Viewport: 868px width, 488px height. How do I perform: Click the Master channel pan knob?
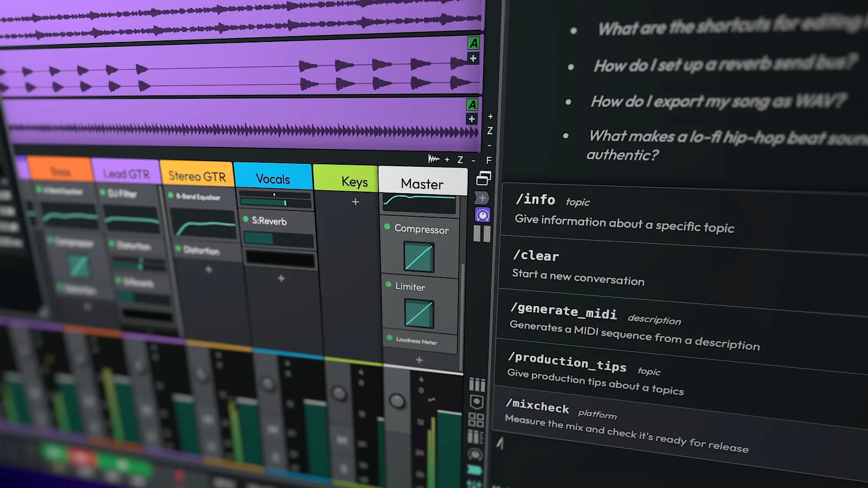[x=397, y=400]
